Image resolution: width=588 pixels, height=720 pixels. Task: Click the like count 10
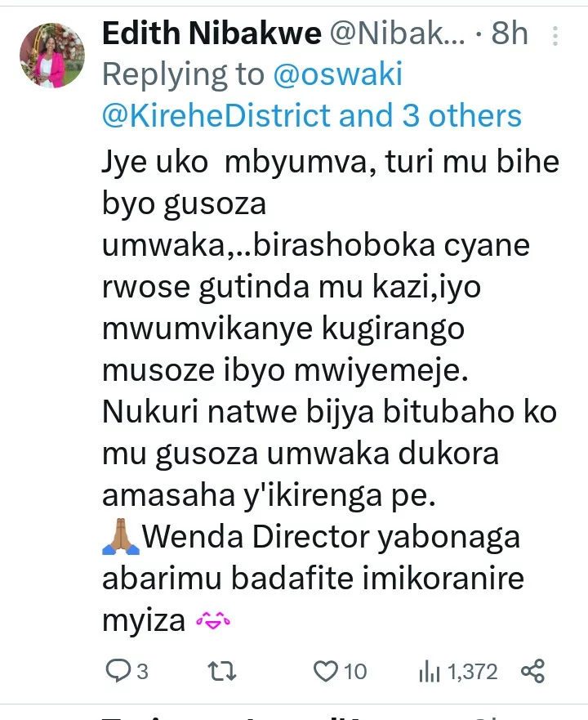(354, 672)
